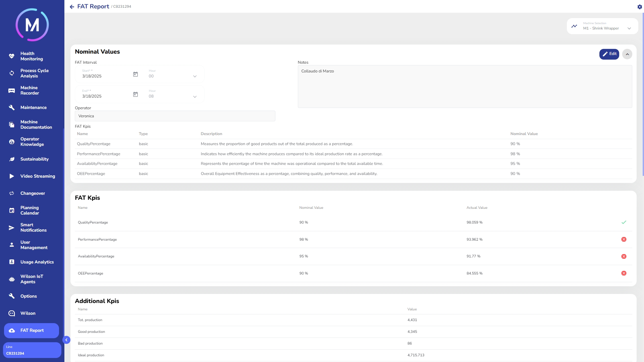The width and height of the screenshot is (644, 362).
Task: Click the Health Monitoring heart icon
Action: [x=12, y=56]
